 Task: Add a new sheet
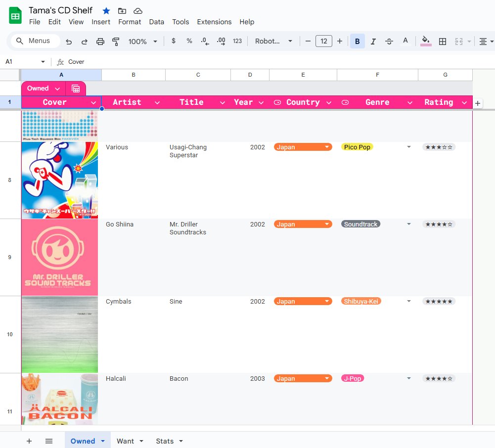click(29, 441)
